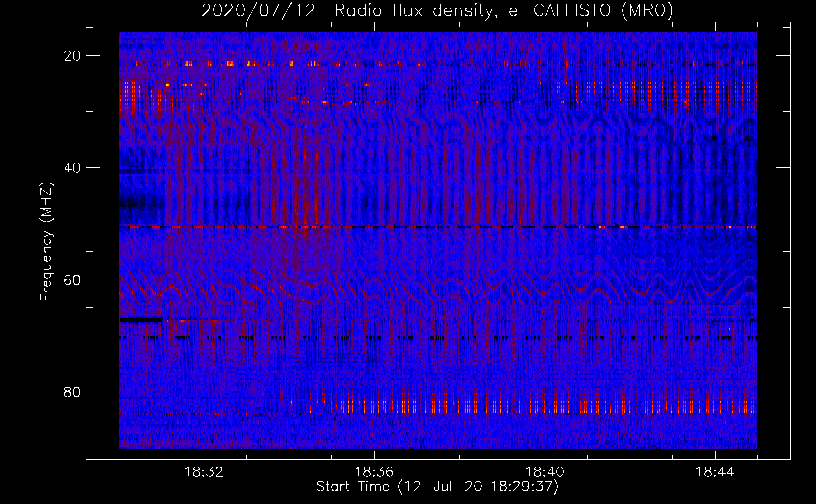The width and height of the screenshot is (816, 504).
Task: Select the 60 MHz frequency tick label
Action: tap(72, 280)
